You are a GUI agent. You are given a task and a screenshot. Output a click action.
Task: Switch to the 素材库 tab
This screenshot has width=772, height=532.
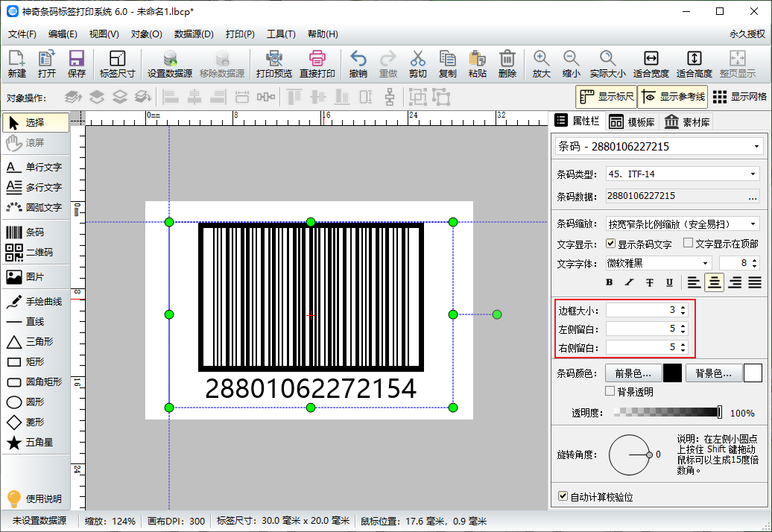point(688,122)
